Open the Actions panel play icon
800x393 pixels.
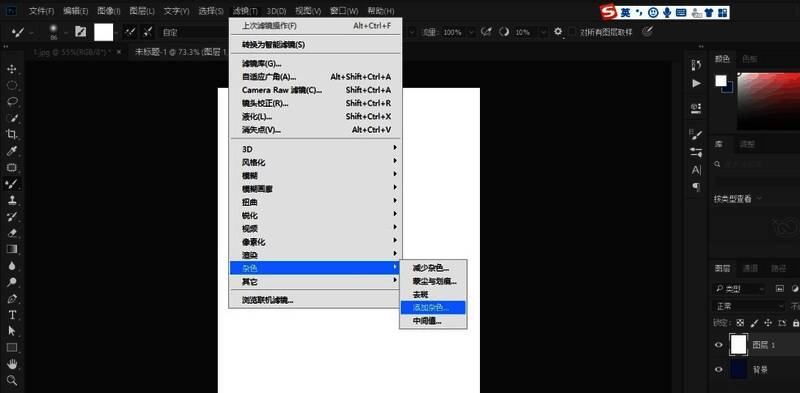[x=696, y=83]
